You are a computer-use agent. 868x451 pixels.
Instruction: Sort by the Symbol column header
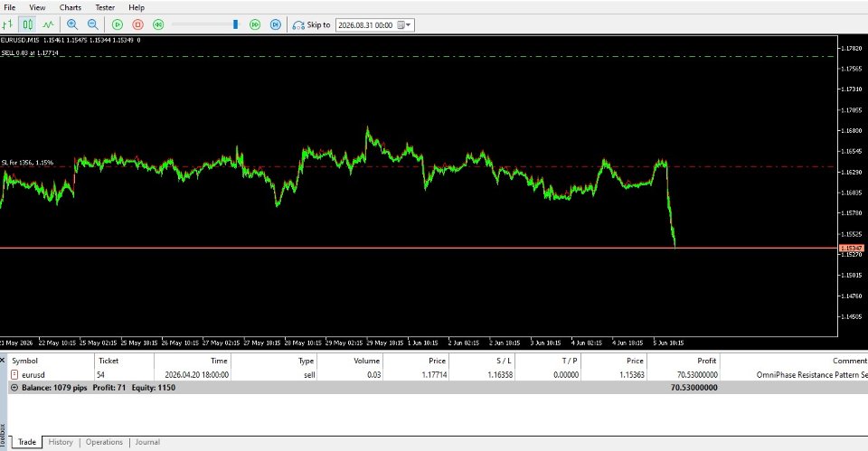[51, 361]
